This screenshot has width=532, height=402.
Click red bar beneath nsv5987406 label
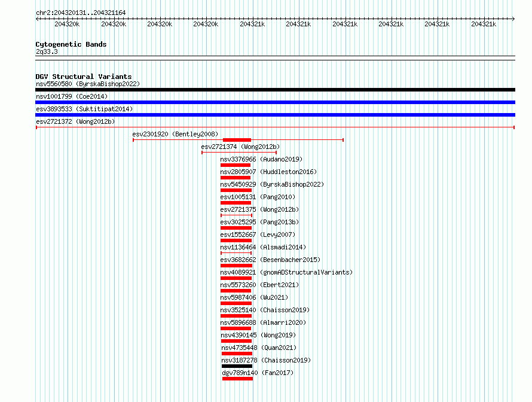tap(236, 303)
